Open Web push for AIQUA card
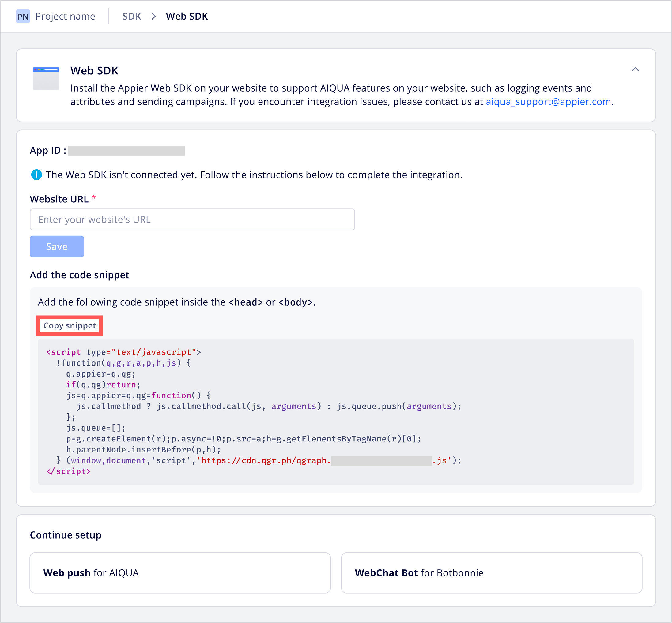The width and height of the screenshot is (672, 623). click(x=180, y=573)
